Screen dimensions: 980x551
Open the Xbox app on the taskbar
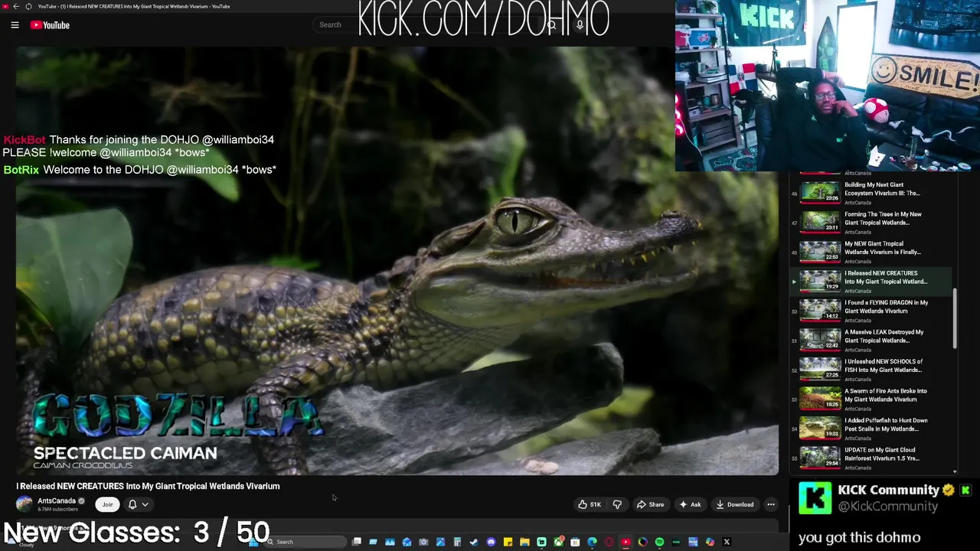[558, 542]
